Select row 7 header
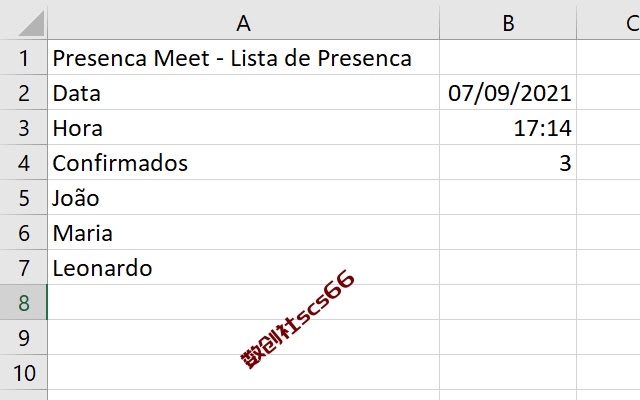Viewport: 640px width, 400px height. (x=24, y=267)
